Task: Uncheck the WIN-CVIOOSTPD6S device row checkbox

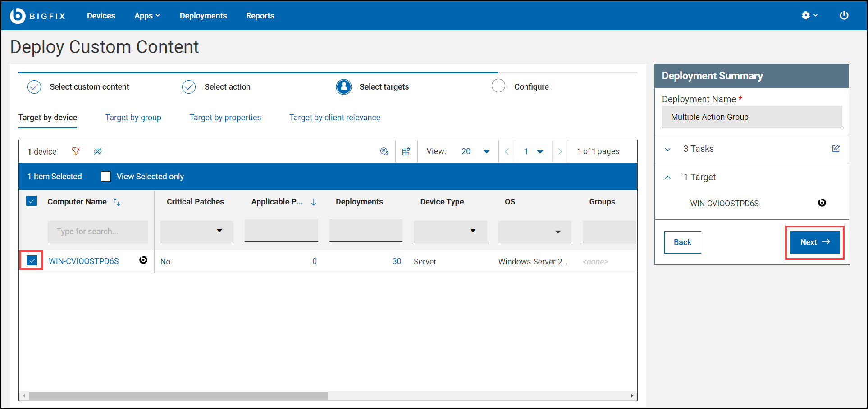Action: coord(31,260)
